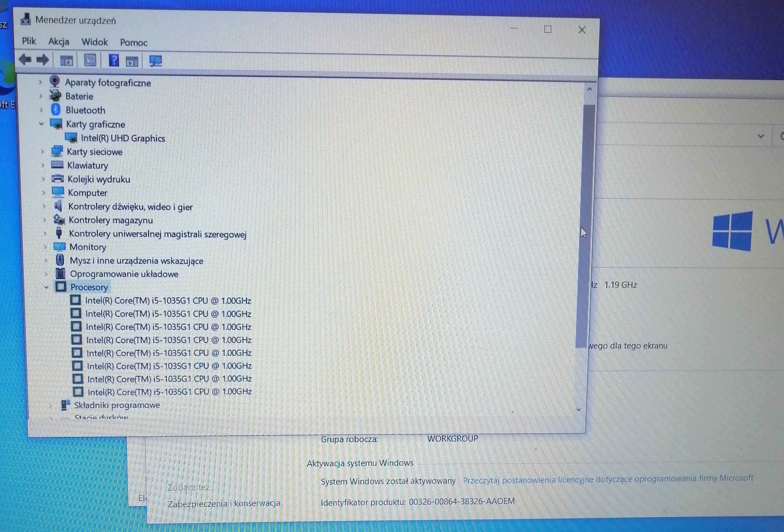Click the sound controllers speaker icon
This screenshot has width=784, height=532.
click(58, 206)
